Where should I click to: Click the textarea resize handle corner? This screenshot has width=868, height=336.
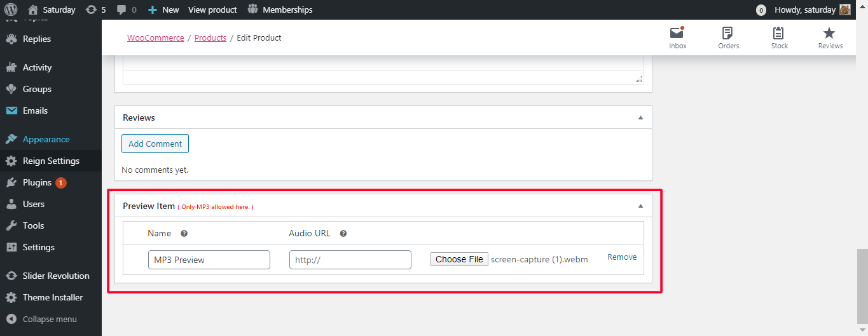pyautogui.click(x=639, y=79)
